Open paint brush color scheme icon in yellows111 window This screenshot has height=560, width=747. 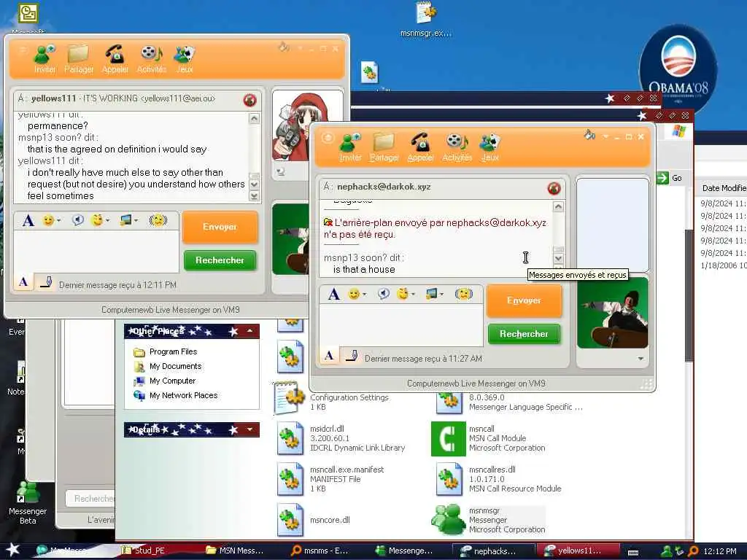click(284, 47)
